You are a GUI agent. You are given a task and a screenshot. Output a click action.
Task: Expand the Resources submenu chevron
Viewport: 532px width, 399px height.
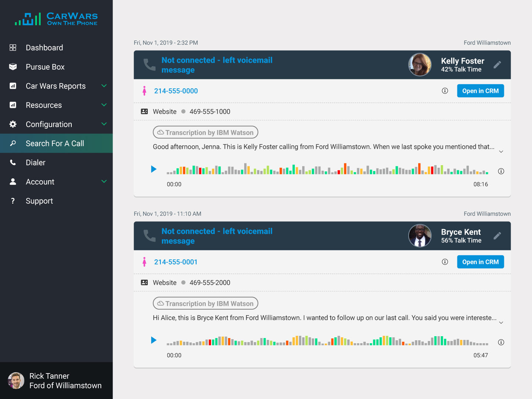(104, 105)
